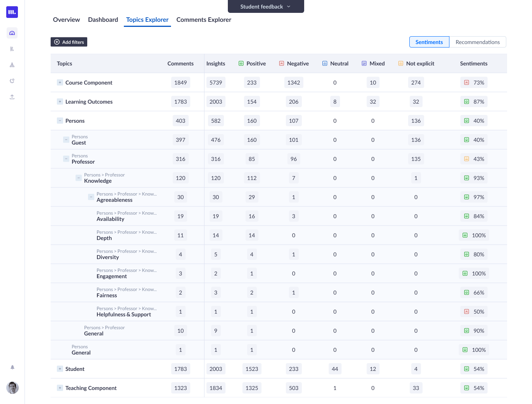Go to the Dashboard tab
532x404 pixels.
point(103,20)
